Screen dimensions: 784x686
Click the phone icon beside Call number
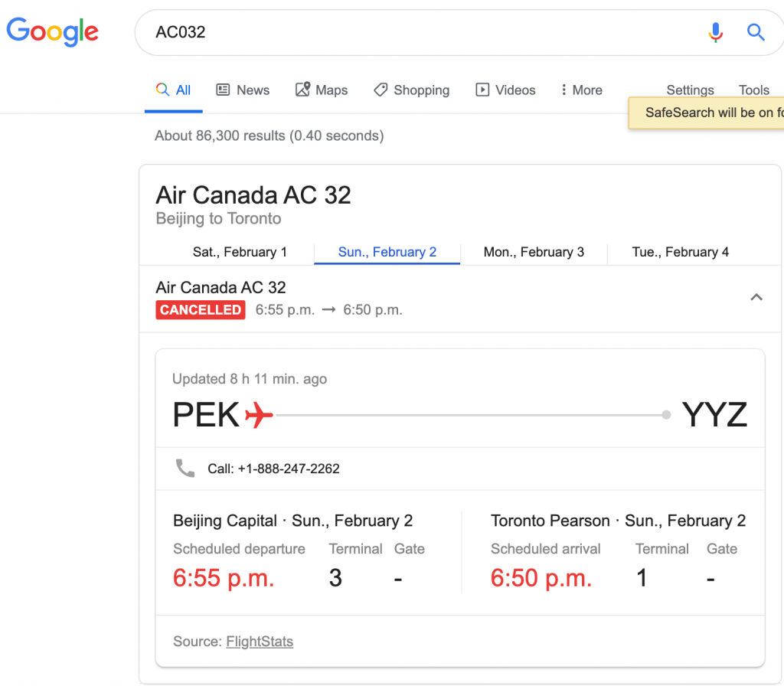[x=185, y=468]
